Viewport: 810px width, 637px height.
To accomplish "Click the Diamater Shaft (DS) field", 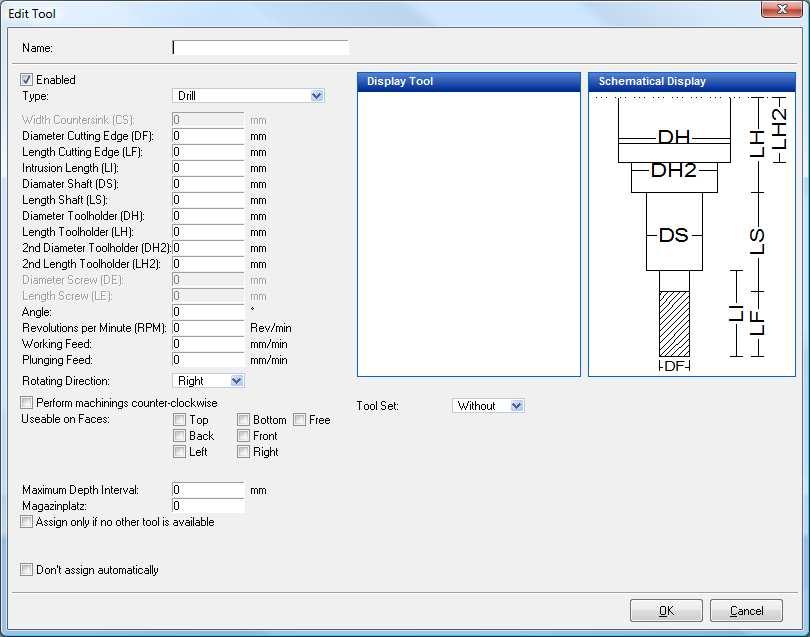I will [208, 184].
